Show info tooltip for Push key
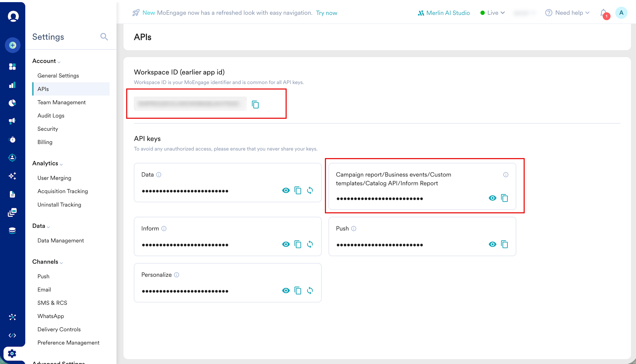 (354, 228)
